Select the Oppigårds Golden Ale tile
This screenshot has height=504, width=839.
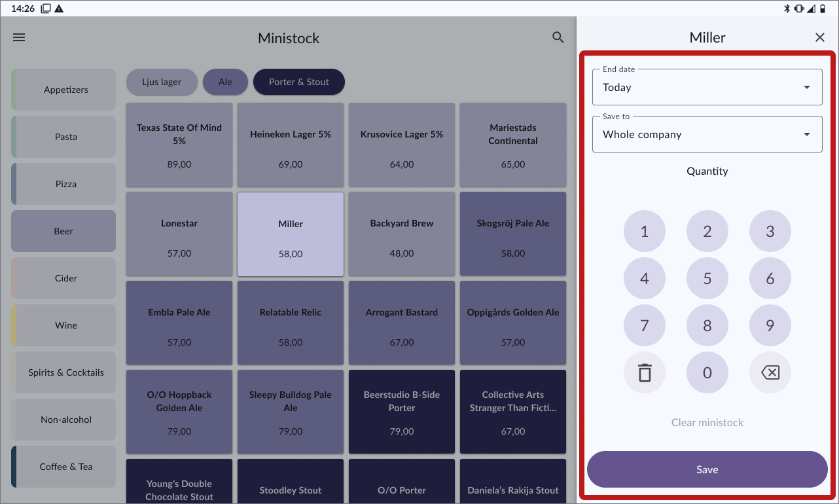coord(513,323)
